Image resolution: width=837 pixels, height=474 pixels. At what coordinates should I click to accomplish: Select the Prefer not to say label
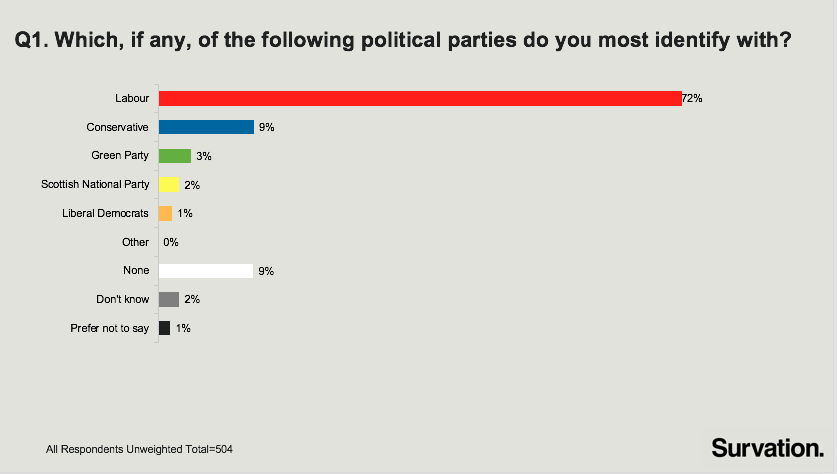tap(109, 328)
